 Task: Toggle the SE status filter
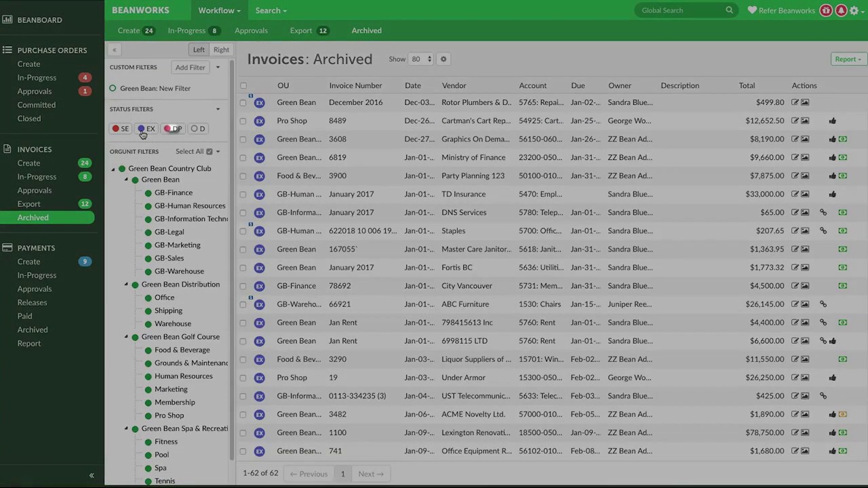(x=121, y=129)
